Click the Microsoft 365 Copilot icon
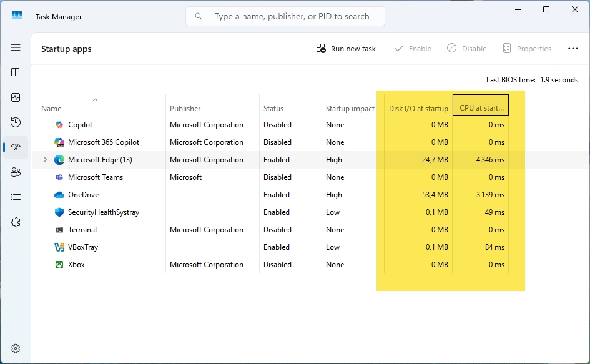Viewport: 590px width, 364px height. click(59, 142)
